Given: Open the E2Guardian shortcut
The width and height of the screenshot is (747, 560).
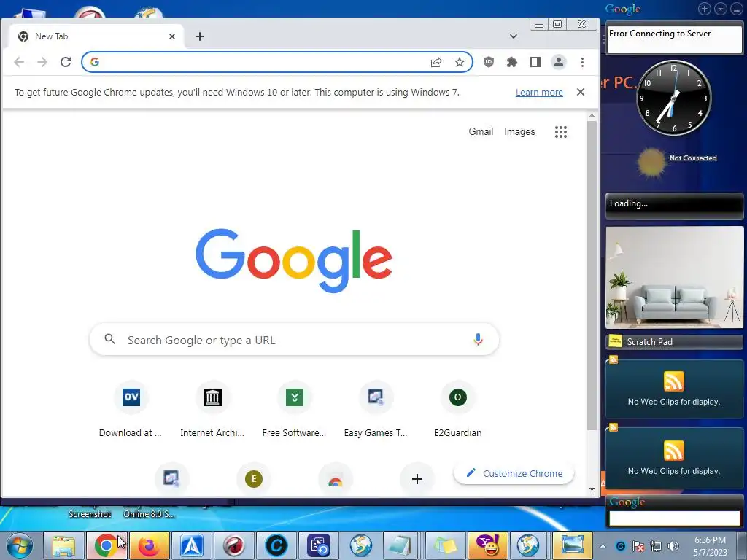Looking at the screenshot, I should tap(458, 409).
